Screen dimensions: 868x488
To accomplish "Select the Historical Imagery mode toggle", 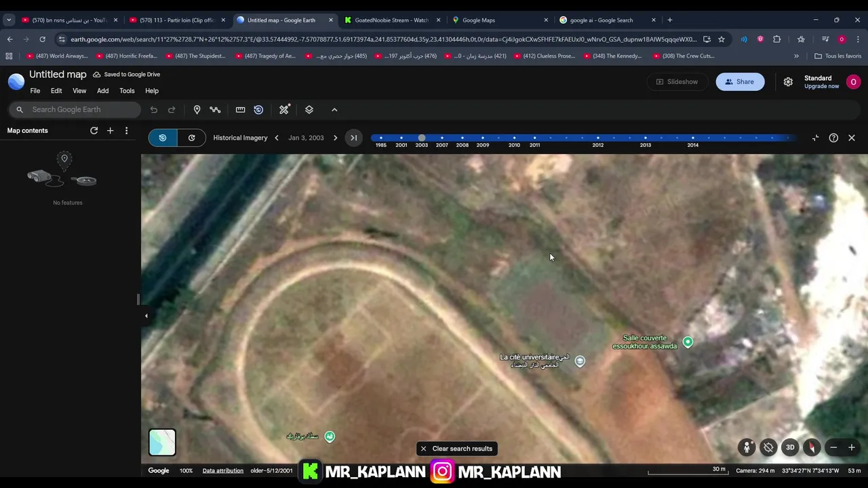I will 163,138.
